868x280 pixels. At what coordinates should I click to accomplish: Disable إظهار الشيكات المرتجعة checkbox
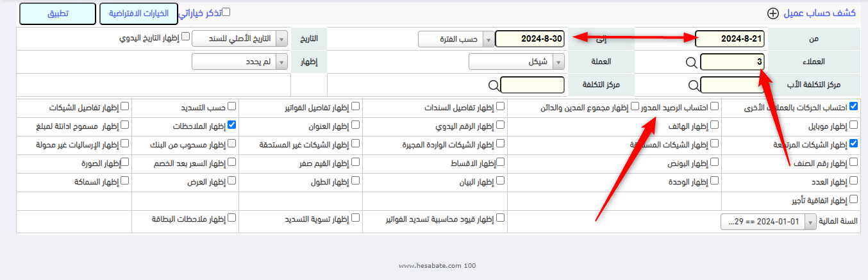(x=853, y=144)
